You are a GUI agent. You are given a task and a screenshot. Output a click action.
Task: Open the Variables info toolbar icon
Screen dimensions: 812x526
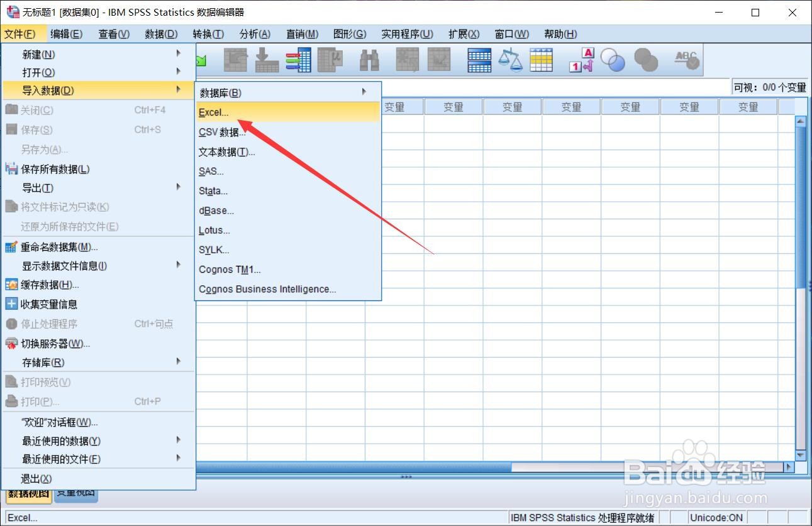pyautogui.click(x=298, y=60)
